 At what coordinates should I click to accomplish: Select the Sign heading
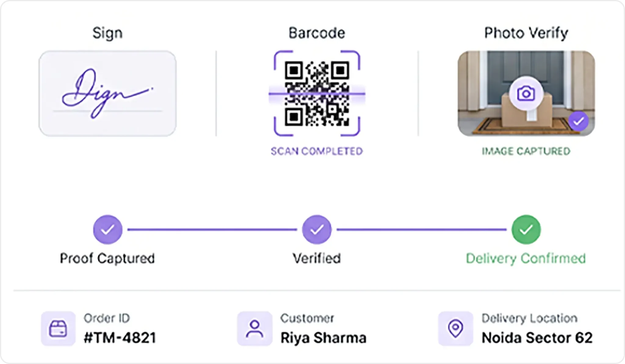[x=107, y=33]
